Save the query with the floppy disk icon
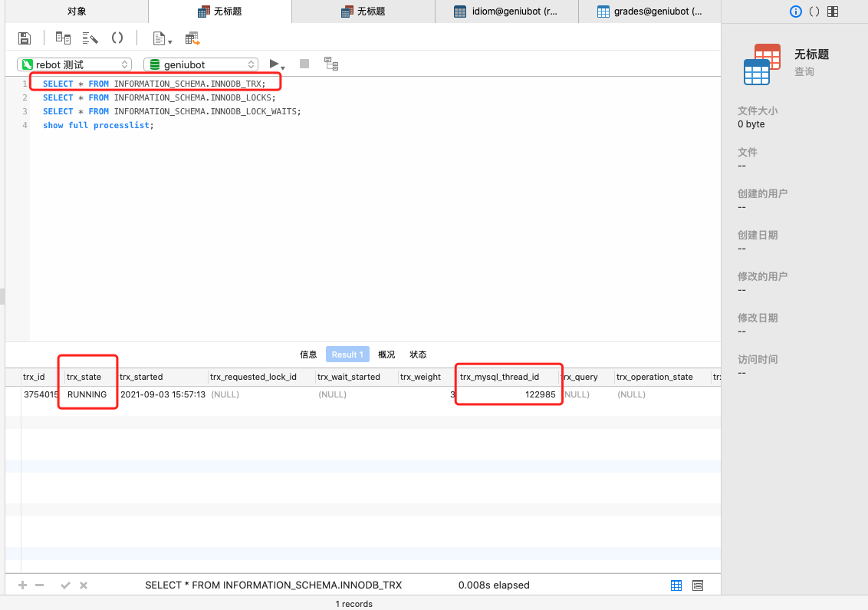Viewport: 868px width, 610px height. pyautogui.click(x=25, y=38)
